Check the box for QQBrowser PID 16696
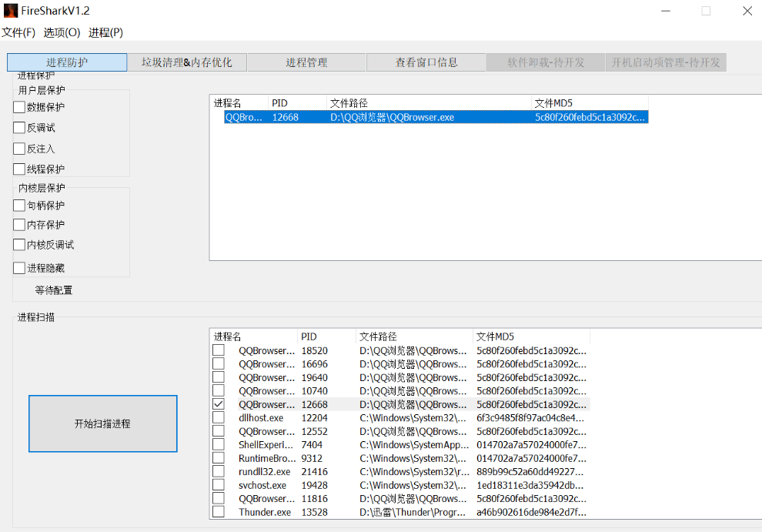The height and width of the screenshot is (532, 762). pos(219,363)
